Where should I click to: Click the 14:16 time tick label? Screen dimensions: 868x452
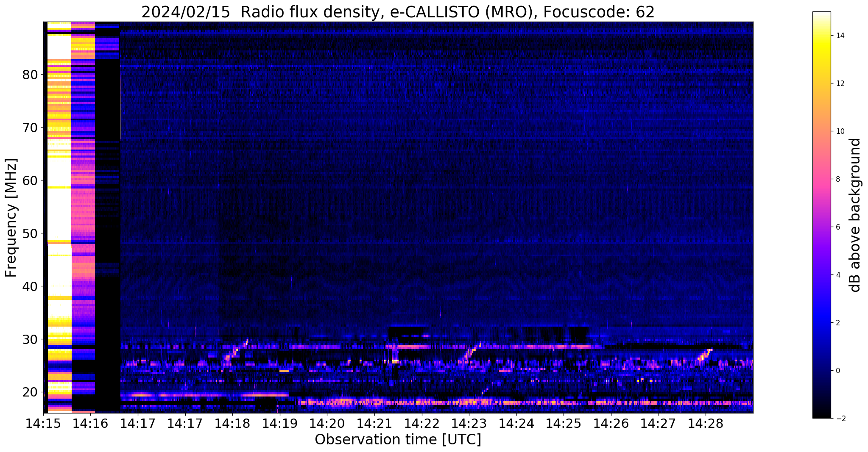[x=90, y=423]
